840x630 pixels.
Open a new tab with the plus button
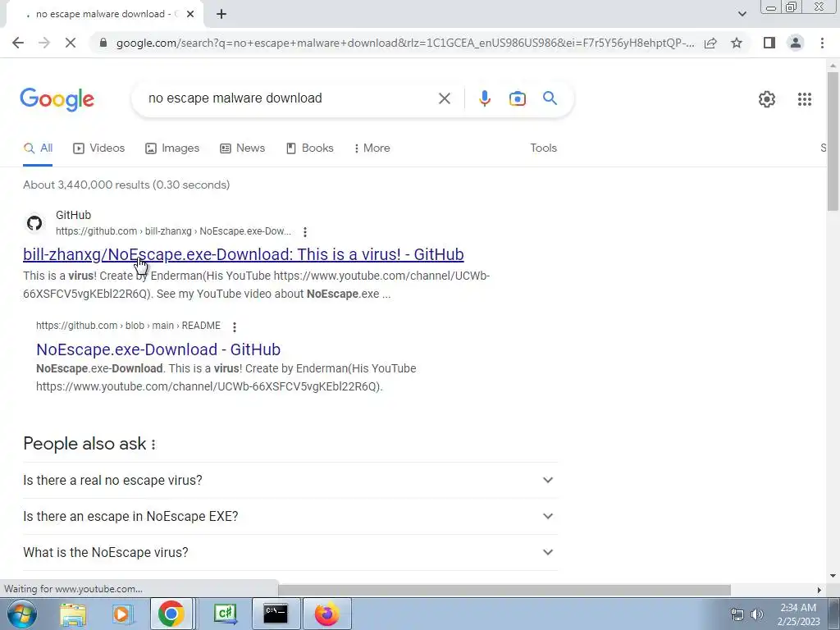(x=221, y=14)
